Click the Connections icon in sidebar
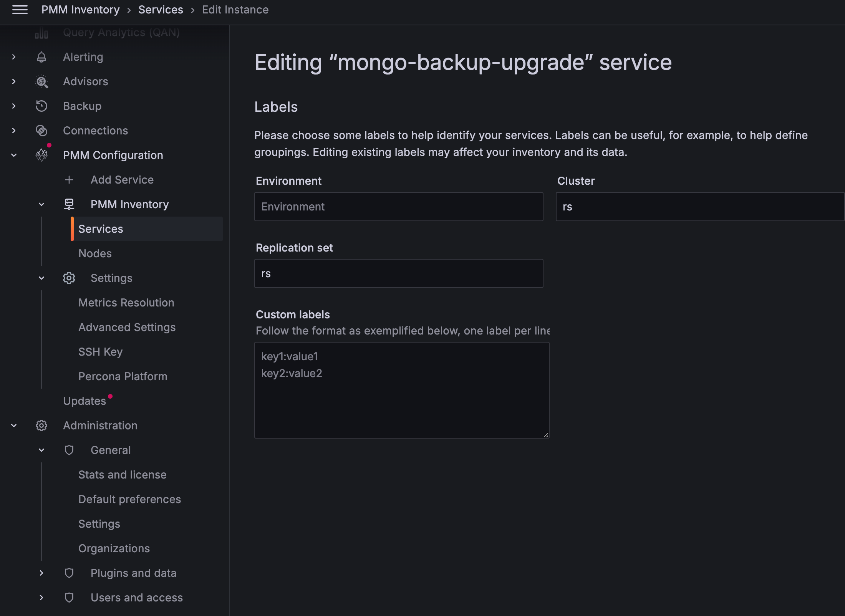Screen dimensions: 845x616 (x=41, y=131)
